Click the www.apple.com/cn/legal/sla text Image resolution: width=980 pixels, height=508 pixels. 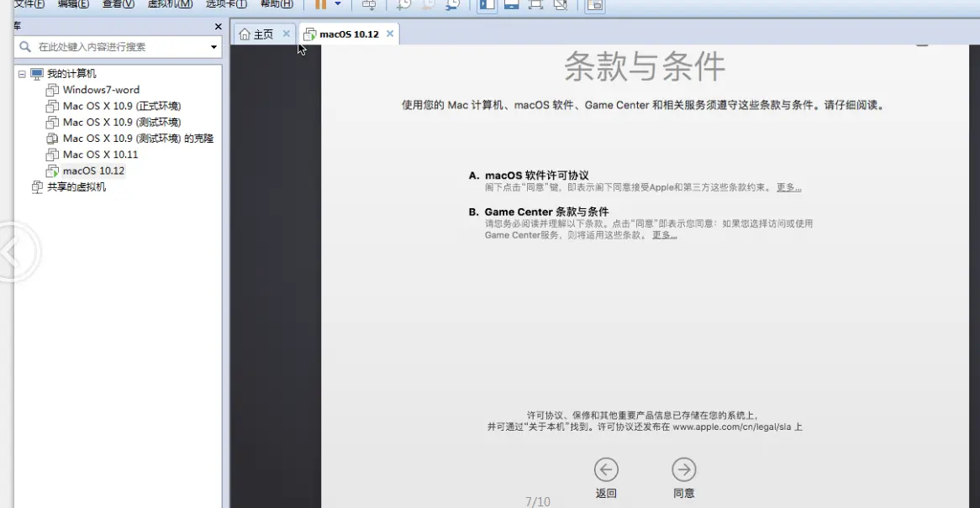click(x=732, y=427)
